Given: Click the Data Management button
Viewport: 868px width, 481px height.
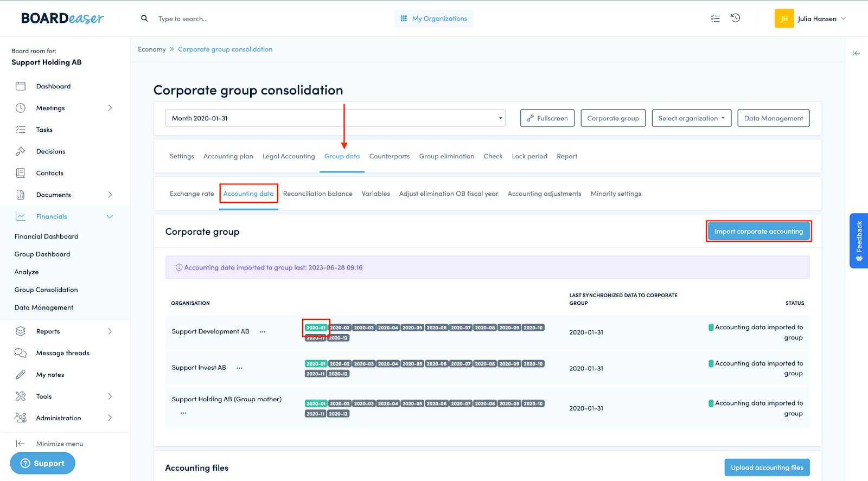Looking at the screenshot, I should pos(774,118).
